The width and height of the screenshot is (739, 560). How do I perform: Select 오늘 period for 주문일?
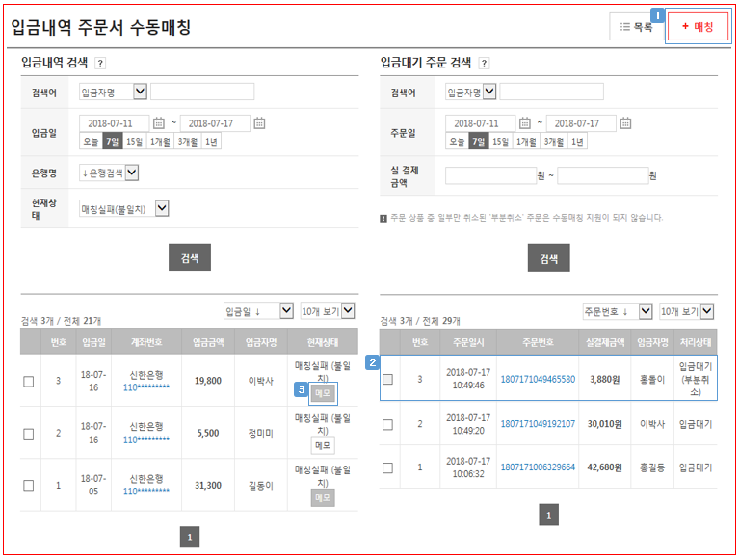457,142
